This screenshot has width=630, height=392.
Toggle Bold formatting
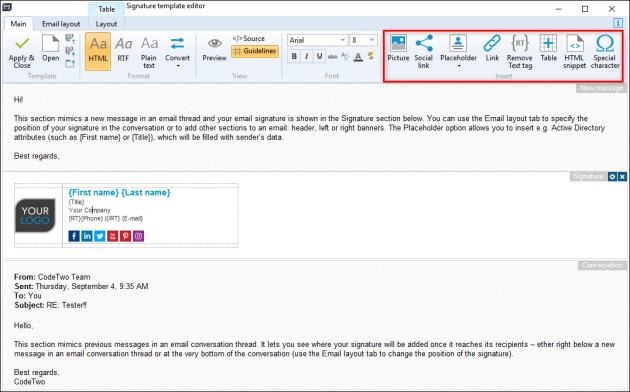pyautogui.click(x=294, y=57)
